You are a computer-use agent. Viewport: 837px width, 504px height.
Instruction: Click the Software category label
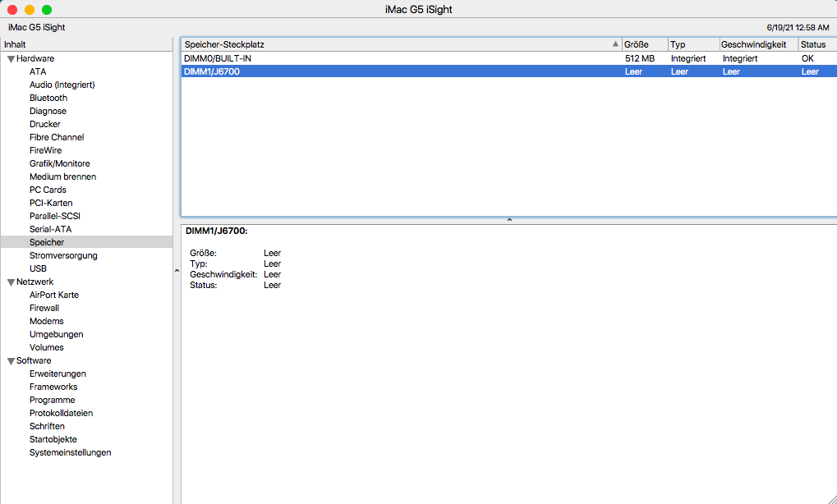[x=34, y=360]
